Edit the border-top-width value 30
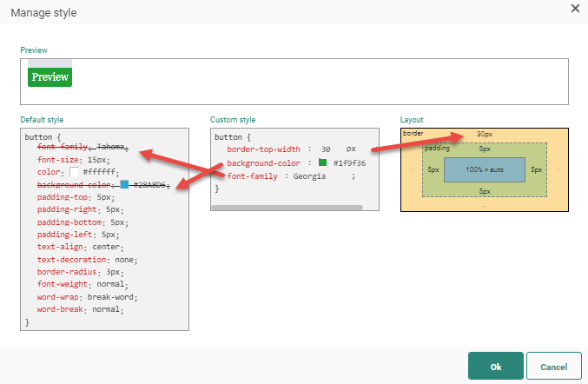Image resolution: width=588 pixels, height=384 pixels. [326, 149]
